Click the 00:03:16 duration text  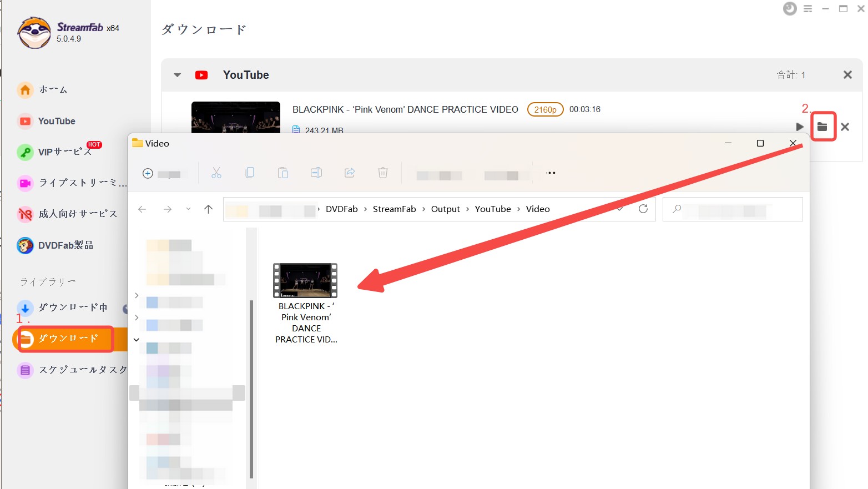[x=585, y=109]
